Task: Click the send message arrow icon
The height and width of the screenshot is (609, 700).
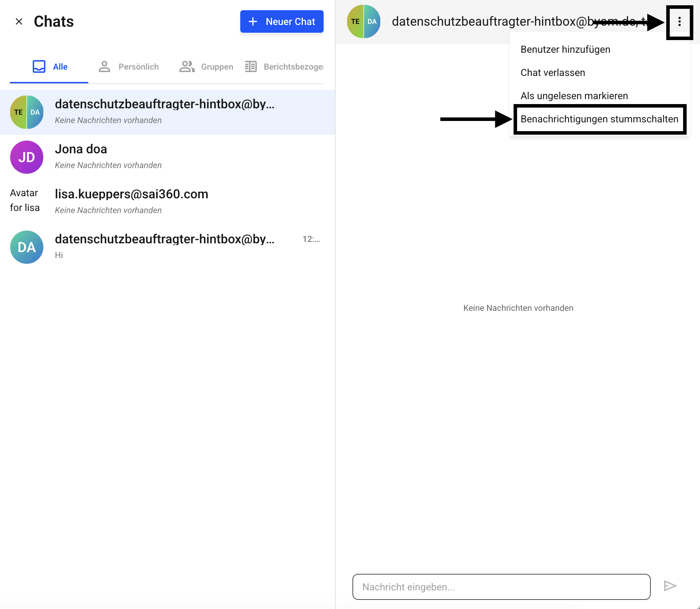Action: coord(670,586)
